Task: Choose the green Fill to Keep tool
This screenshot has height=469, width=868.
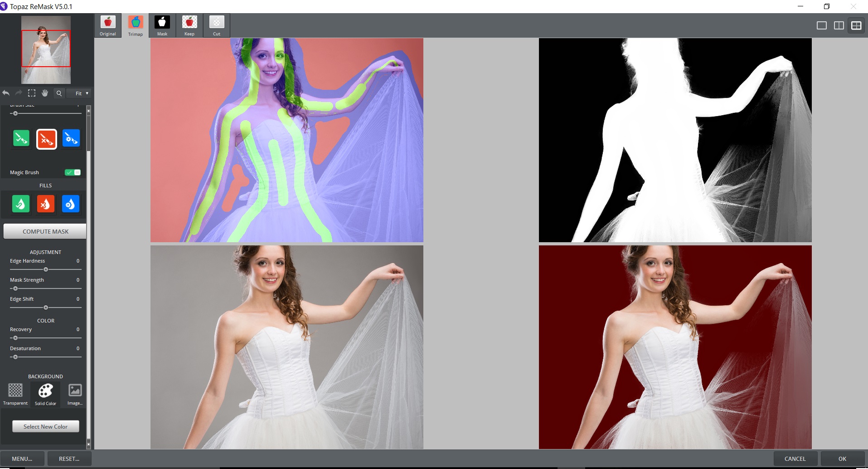Action: click(21, 204)
